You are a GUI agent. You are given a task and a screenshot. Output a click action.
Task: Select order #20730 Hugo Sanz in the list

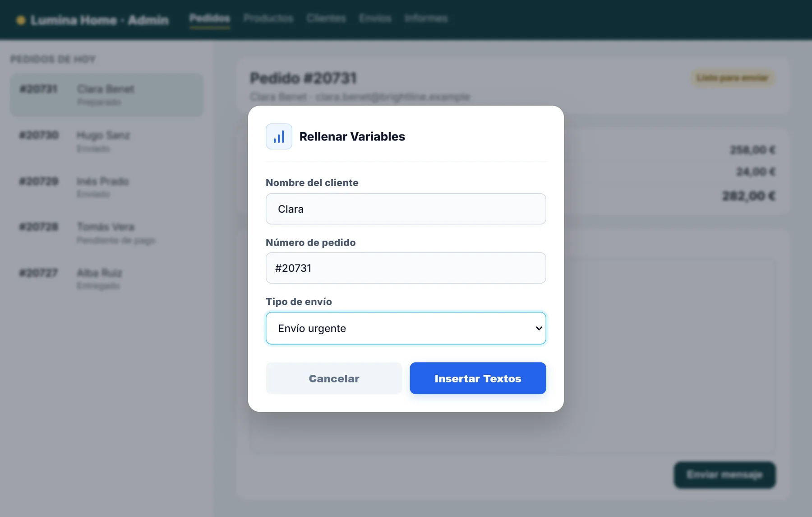pyautogui.click(x=107, y=141)
